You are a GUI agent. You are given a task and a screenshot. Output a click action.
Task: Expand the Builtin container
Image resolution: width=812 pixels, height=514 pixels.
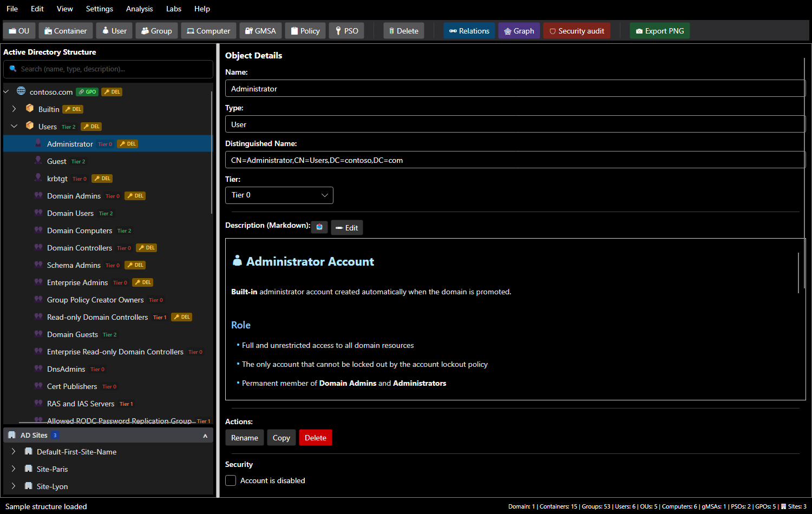click(14, 109)
